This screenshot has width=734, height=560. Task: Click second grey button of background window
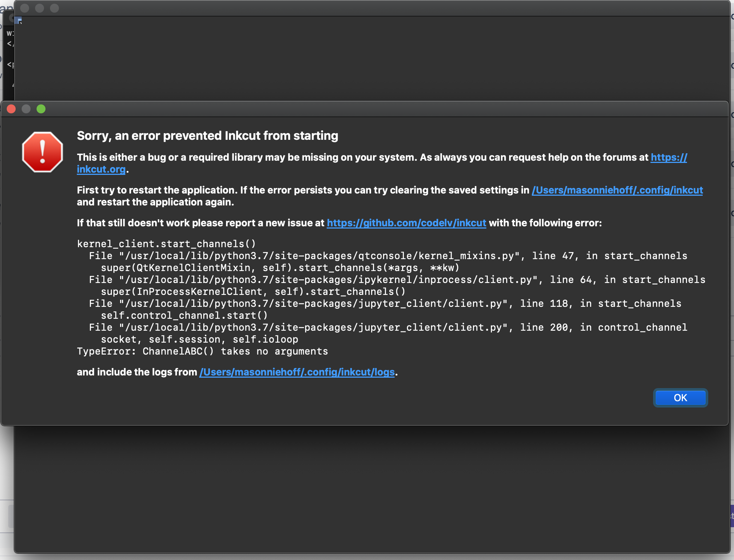40,8
